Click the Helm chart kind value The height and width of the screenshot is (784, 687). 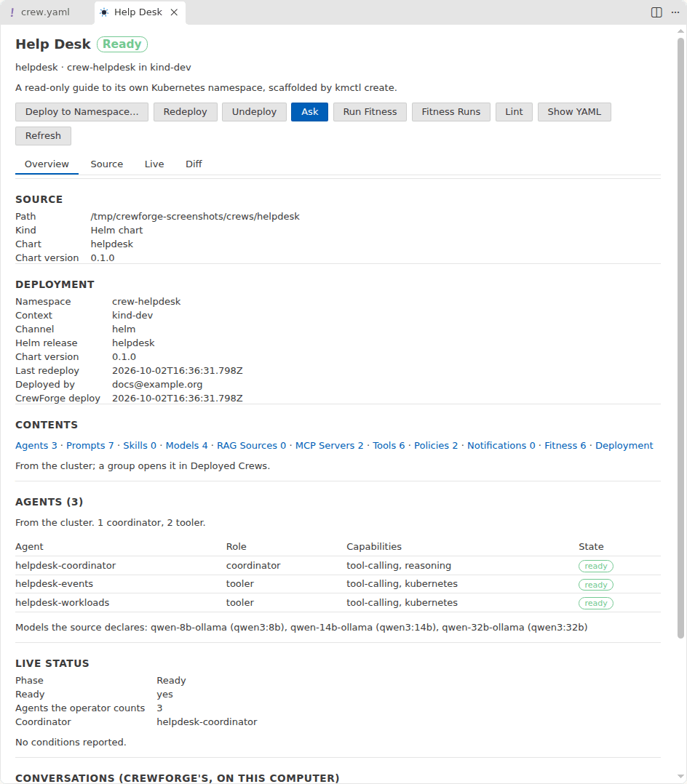coord(116,231)
